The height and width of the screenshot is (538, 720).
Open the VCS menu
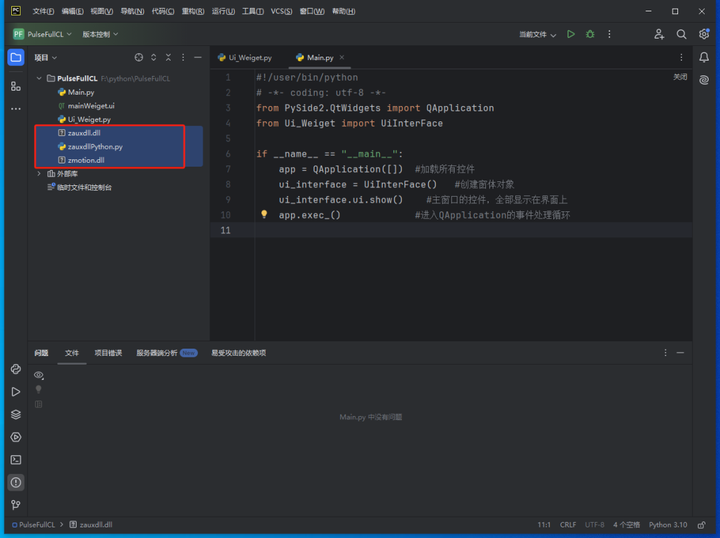pos(281,11)
